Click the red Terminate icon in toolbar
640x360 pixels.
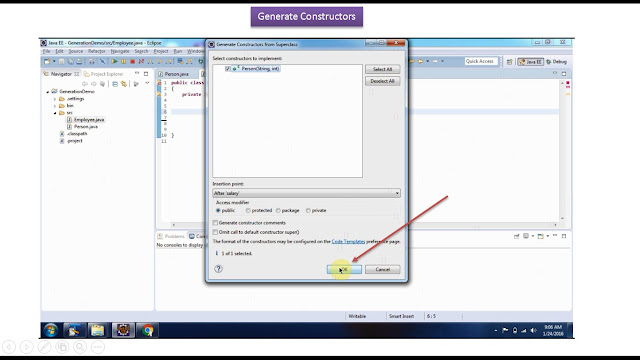pyautogui.click(x=132, y=61)
